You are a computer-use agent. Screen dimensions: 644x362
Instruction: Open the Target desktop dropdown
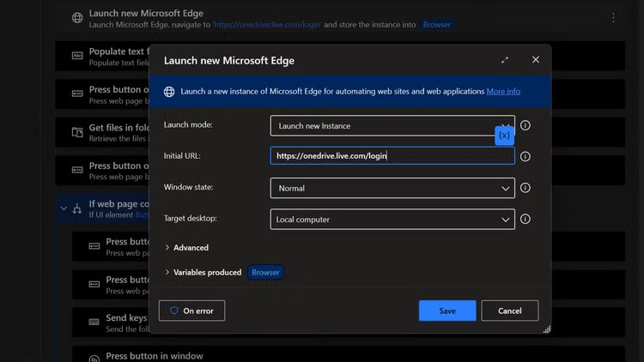[x=392, y=219]
